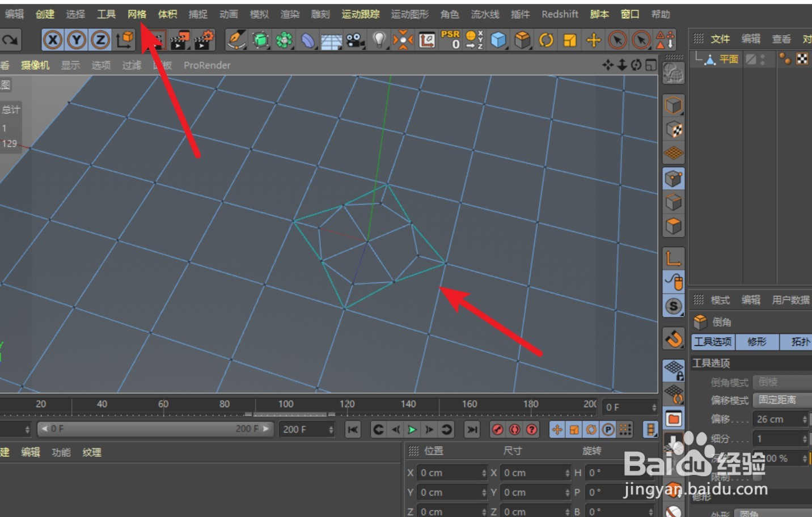812x517 pixels.
Task: Toggle the Z axis lock
Action: [x=100, y=40]
